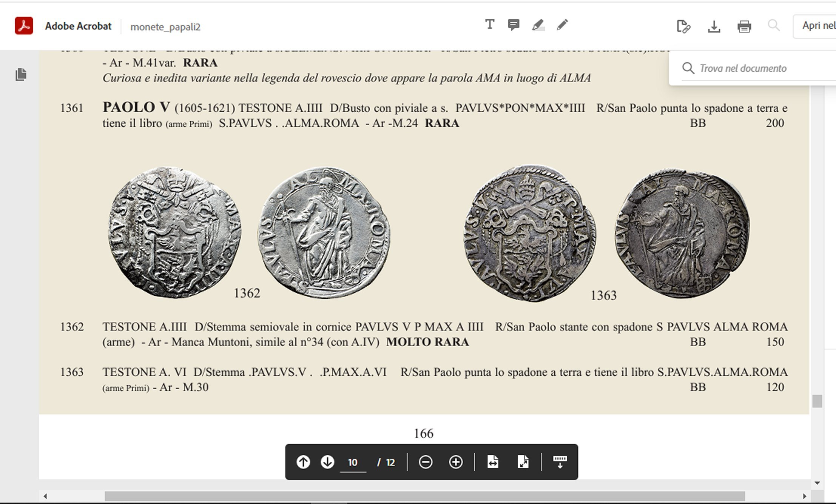Select the Highlight text tool

(538, 25)
